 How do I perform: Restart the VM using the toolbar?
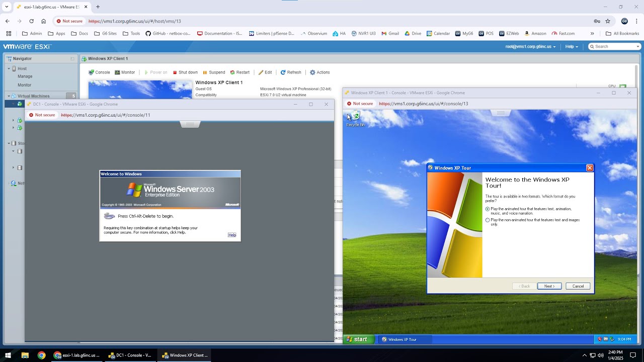tap(239, 72)
